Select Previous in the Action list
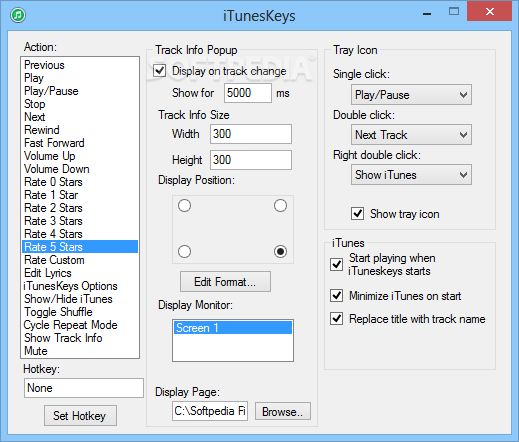The height and width of the screenshot is (442, 519). (80, 65)
